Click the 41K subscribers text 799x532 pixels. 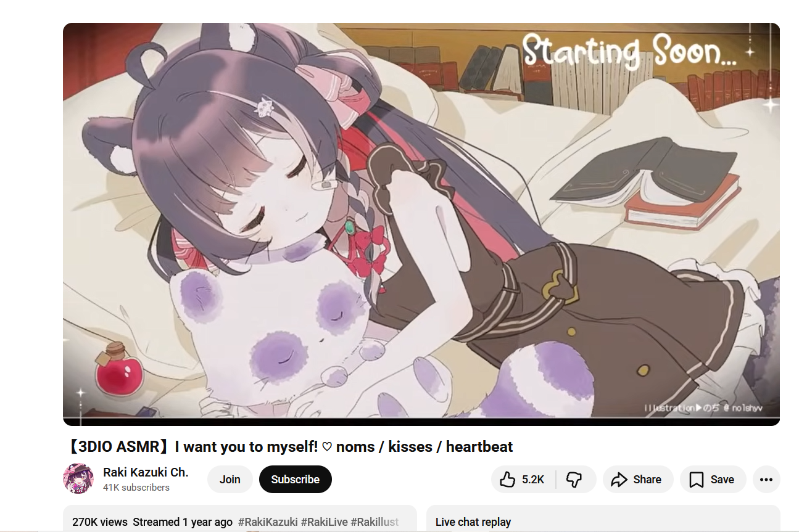pos(136,488)
